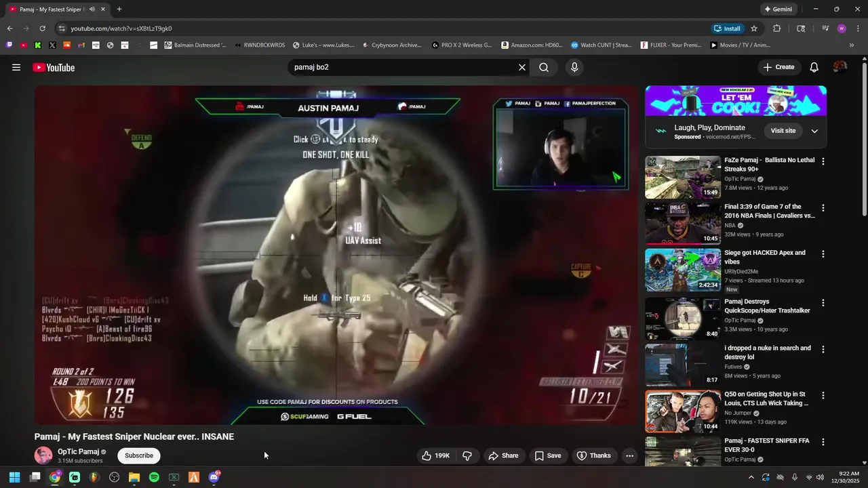The image size is (868, 488).
Task: Install YouTube app from address bar
Action: point(727,28)
